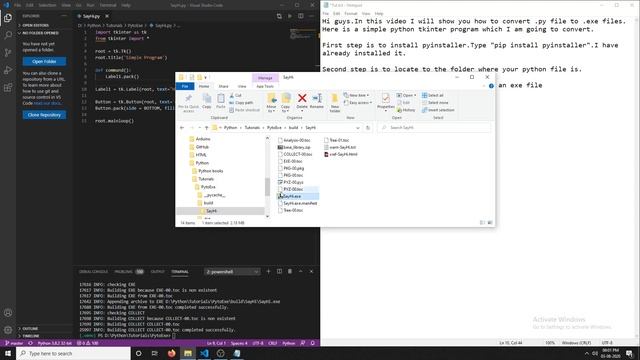Click Copy path in Explorer ribbon

click(x=241, y=102)
